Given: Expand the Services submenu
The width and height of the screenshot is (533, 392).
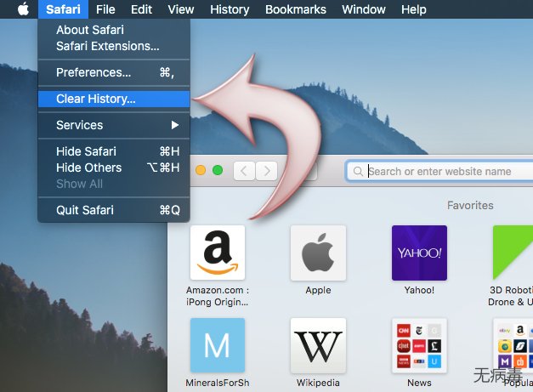Looking at the screenshot, I should pos(114,125).
